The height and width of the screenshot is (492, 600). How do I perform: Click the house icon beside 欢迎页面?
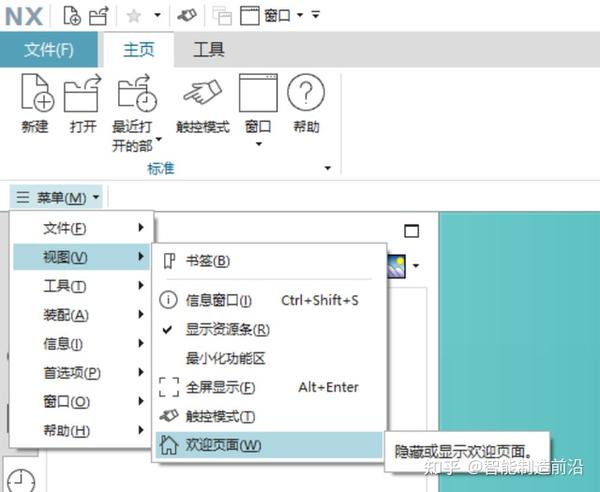(x=169, y=445)
